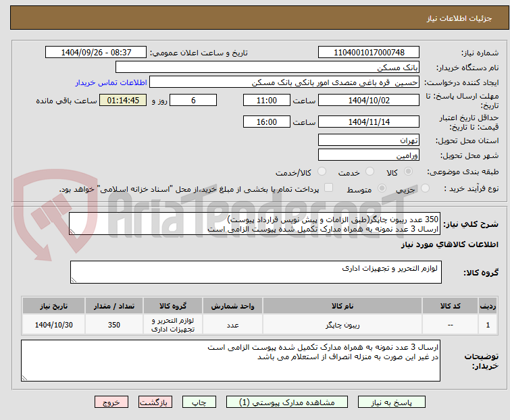This screenshot has height=420, width=510.
Task: Click the شماره نیاز number field
Action: (x=369, y=53)
